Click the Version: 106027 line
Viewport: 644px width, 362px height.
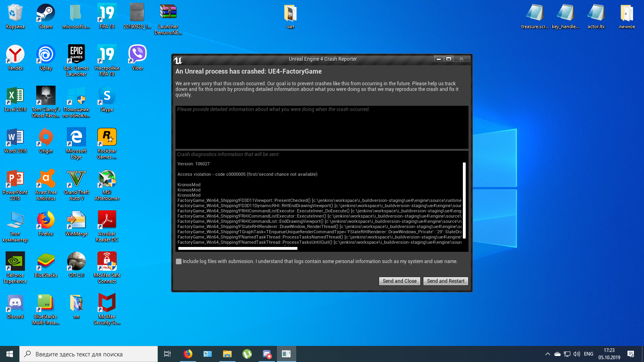(x=194, y=164)
